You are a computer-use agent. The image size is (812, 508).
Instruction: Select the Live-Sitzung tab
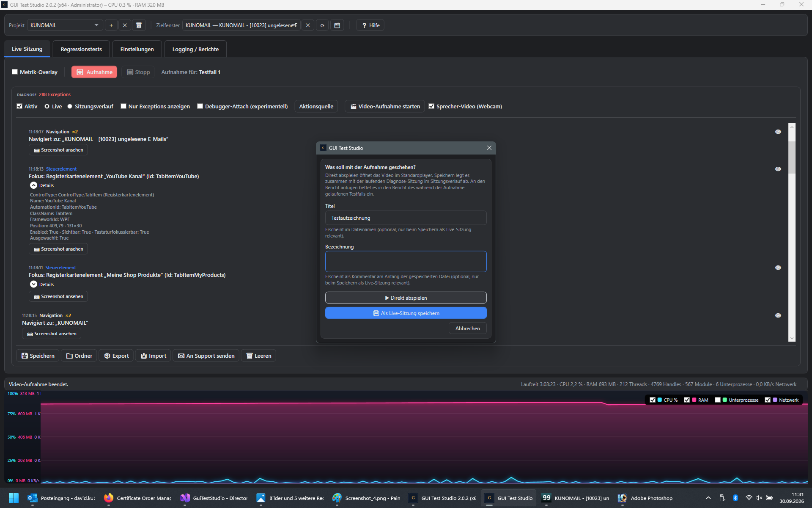27,49
